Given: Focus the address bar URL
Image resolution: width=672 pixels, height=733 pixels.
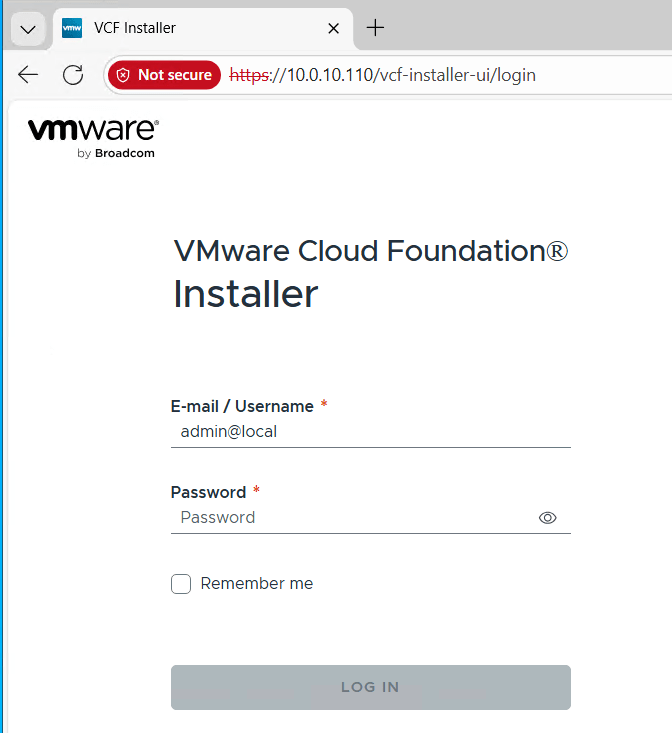Looking at the screenshot, I should coord(400,75).
